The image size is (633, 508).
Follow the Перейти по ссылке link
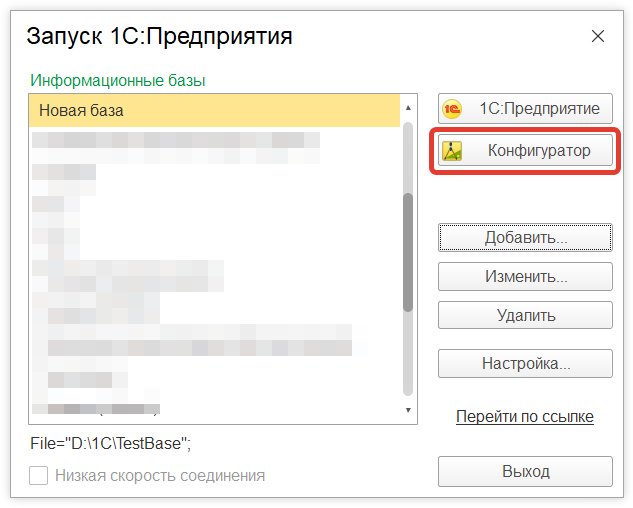coord(525,416)
